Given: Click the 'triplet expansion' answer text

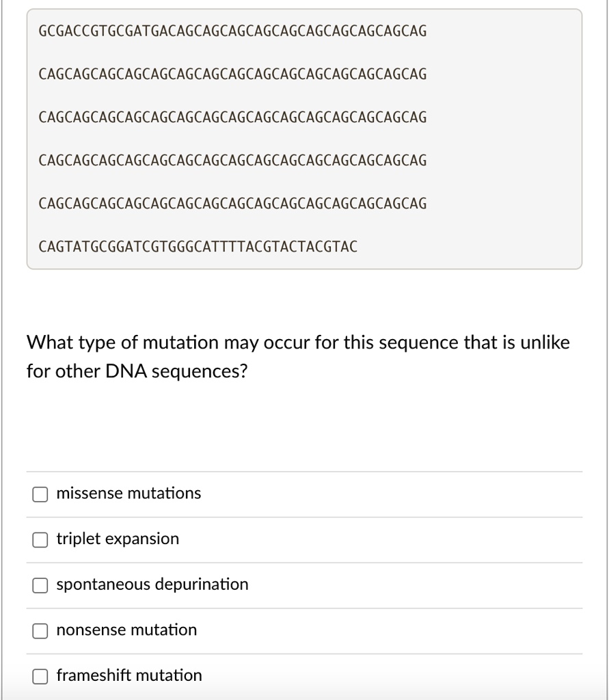Looking at the screenshot, I should [118, 539].
